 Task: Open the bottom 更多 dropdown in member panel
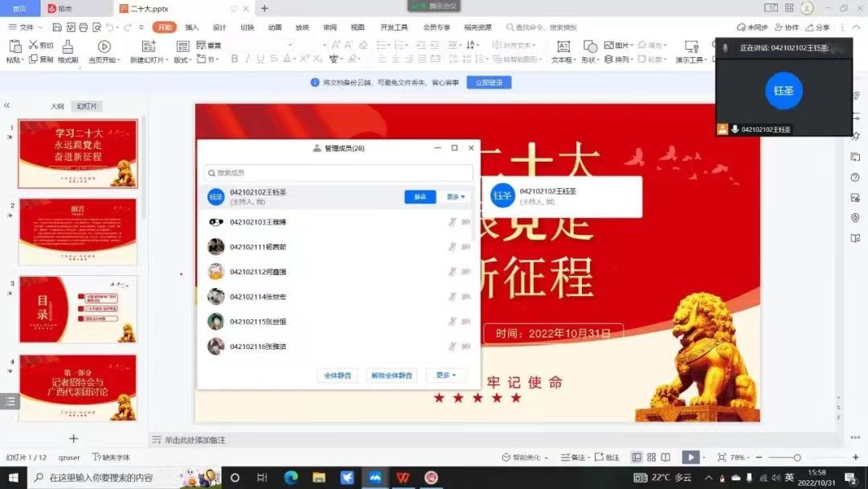pyautogui.click(x=445, y=376)
